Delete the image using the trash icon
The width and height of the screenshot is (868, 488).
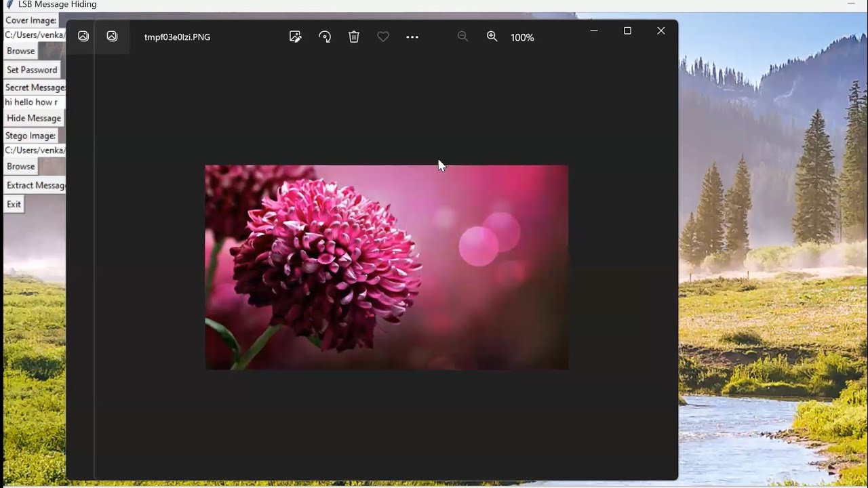(354, 37)
